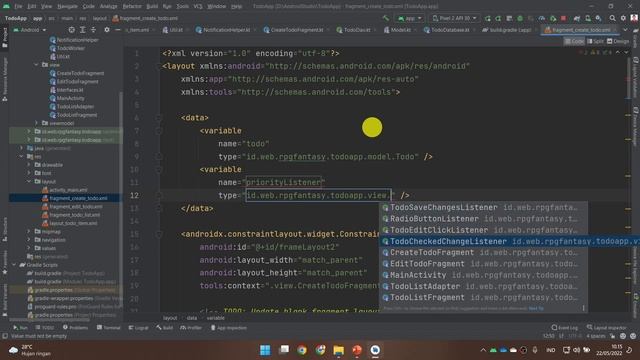Click the Debug app bug icon
Viewport: 640px width, 360px height.
click(520, 18)
